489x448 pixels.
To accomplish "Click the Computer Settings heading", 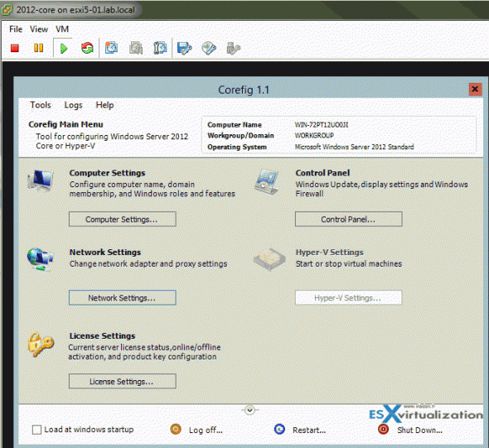I will pyautogui.click(x=107, y=173).
